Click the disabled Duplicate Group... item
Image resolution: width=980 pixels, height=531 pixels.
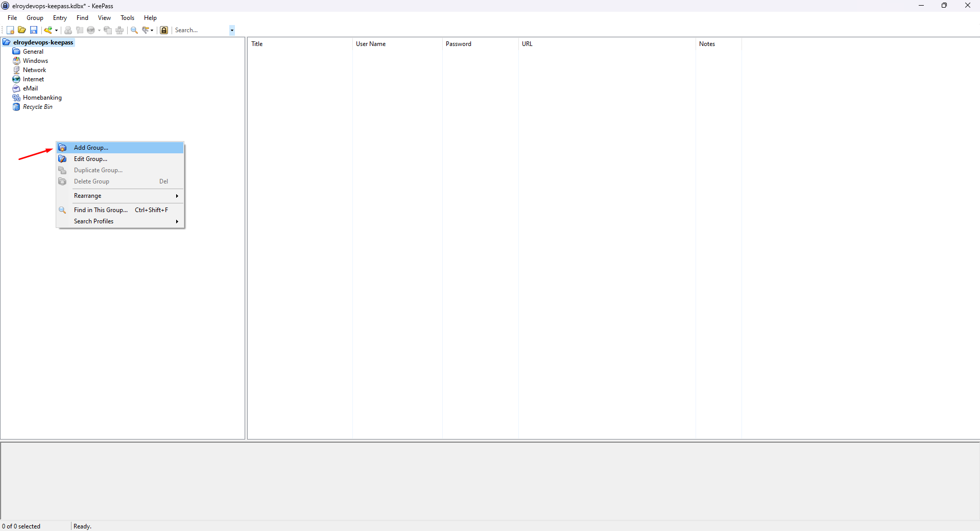click(120, 170)
